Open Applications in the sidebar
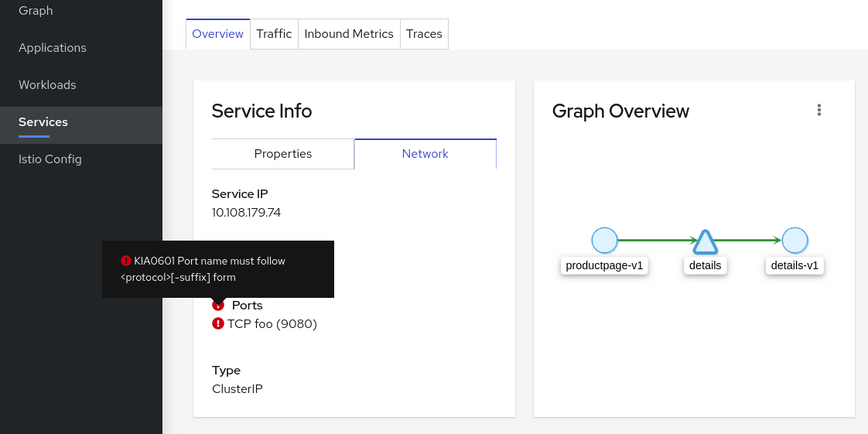This screenshot has height=434, width=868. [x=80, y=48]
